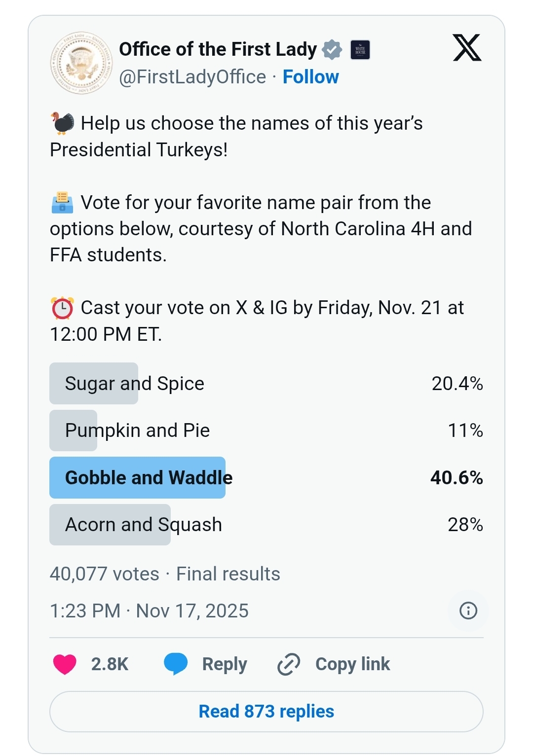Click the Copy link text
This screenshot has height=756, width=533.
(x=352, y=664)
